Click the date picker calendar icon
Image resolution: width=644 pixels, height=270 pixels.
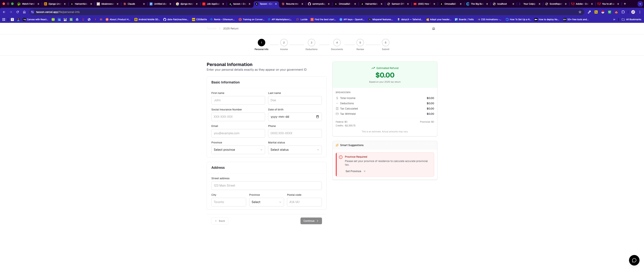317,117
